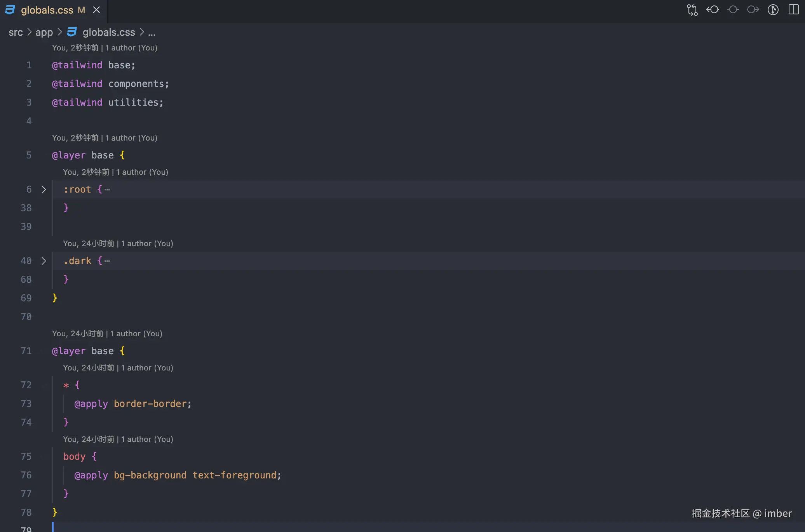Close the globals.css tab

pyautogui.click(x=96, y=10)
